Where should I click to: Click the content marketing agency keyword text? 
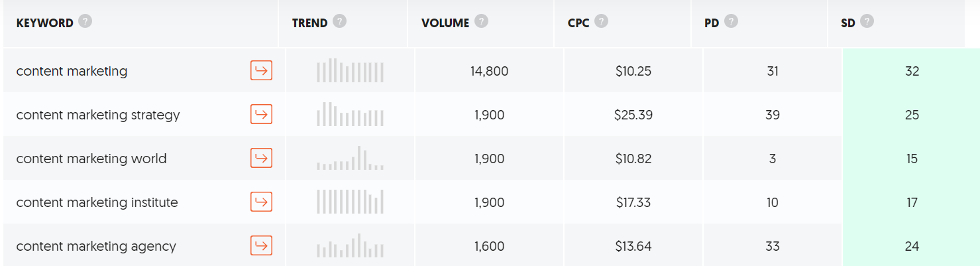coord(96,246)
